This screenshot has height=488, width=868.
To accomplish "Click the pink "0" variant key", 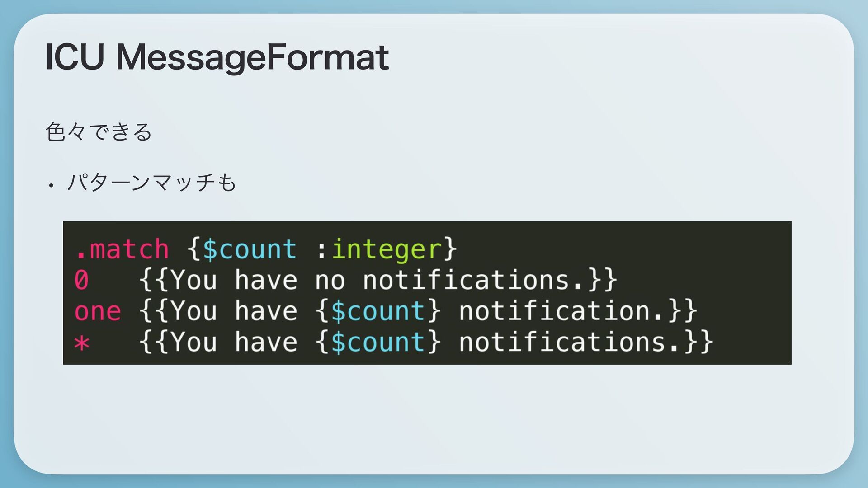I will coord(81,280).
